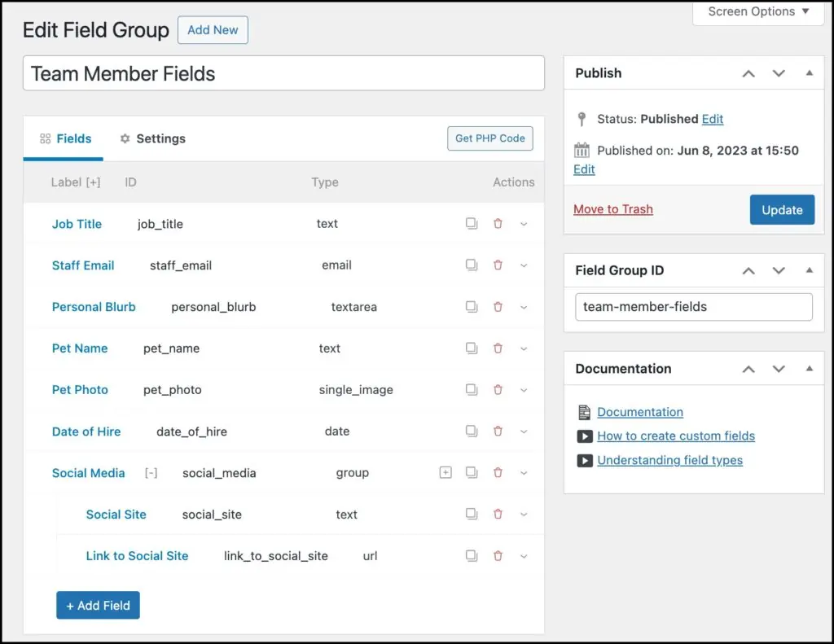
Task: Toggle all labels with [+] in header
Action: [93, 182]
